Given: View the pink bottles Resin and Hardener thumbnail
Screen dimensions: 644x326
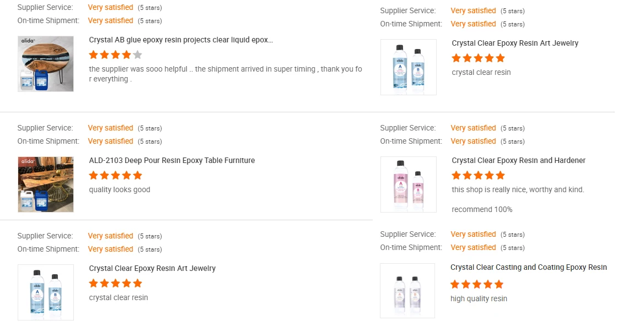Looking at the screenshot, I should (x=408, y=184).
